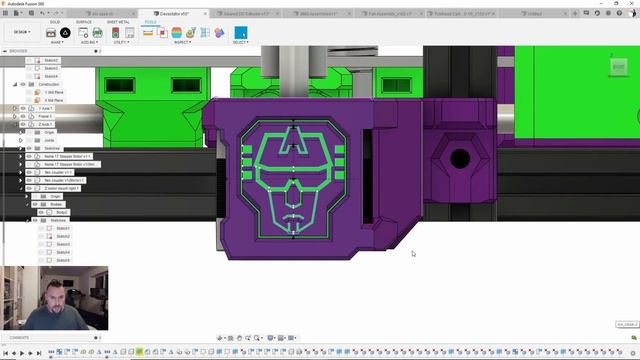640x360 pixels.
Task: Open timeline settings gear icon
Action: click(633, 353)
